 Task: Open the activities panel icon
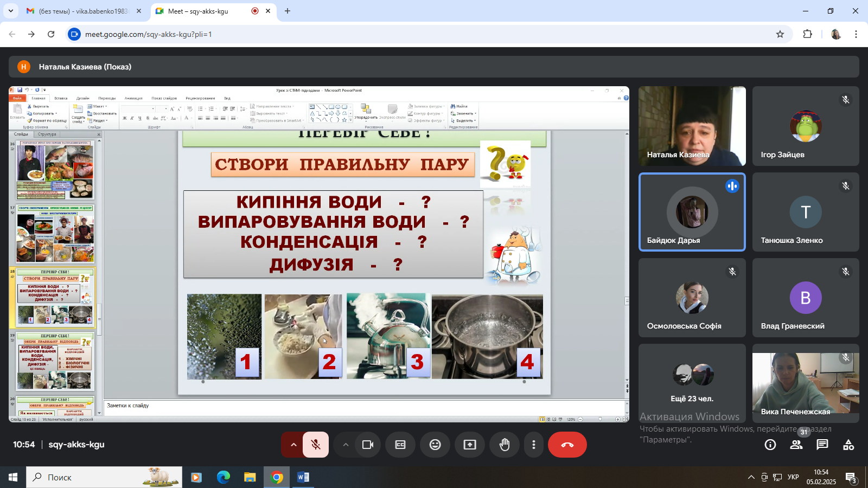coord(848,445)
